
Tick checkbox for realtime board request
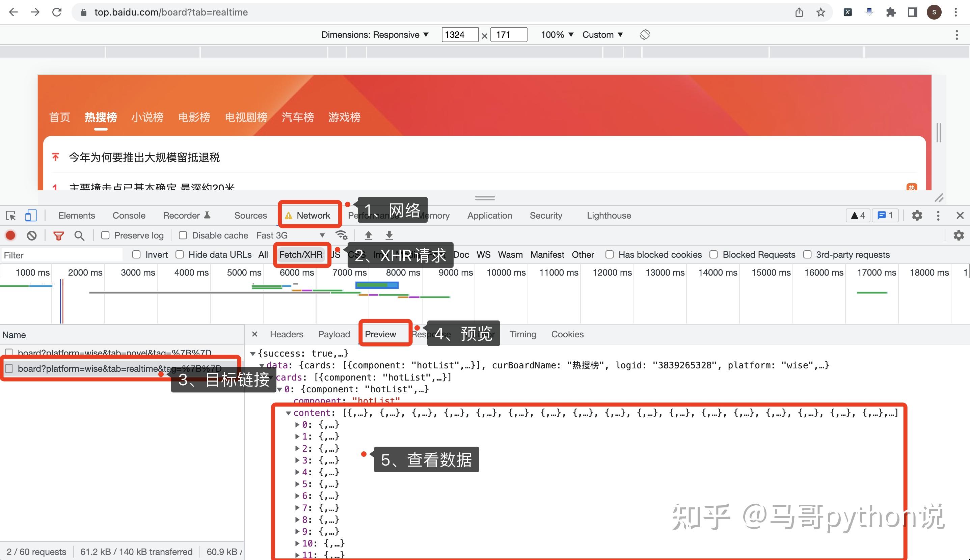(9, 368)
